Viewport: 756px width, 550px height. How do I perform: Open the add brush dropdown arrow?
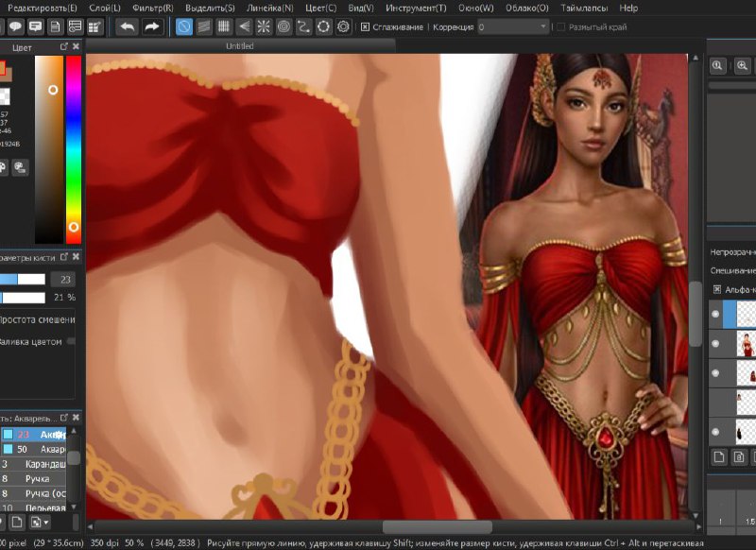coord(46,522)
